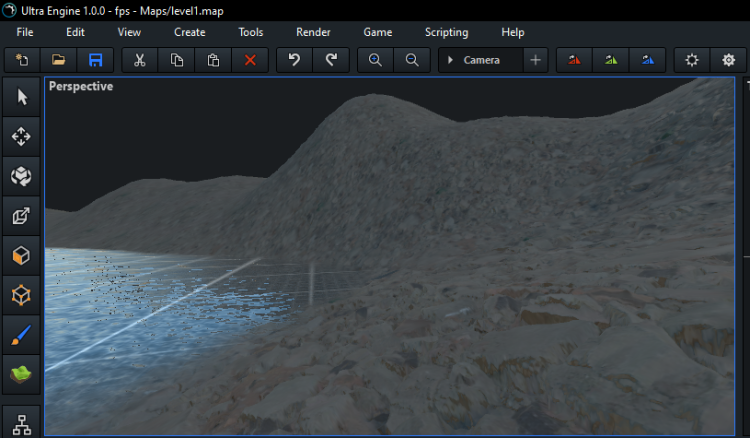750x438 pixels.
Task: Paste using the clipboard icon
Action: (x=213, y=60)
